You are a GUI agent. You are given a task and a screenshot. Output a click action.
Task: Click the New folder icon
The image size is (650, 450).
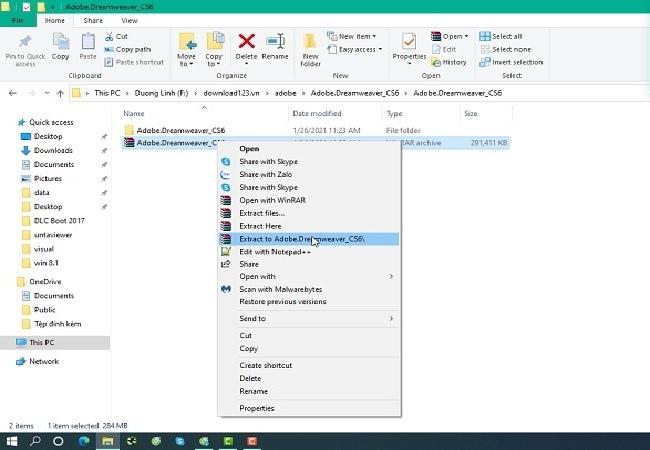[x=310, y=42]
